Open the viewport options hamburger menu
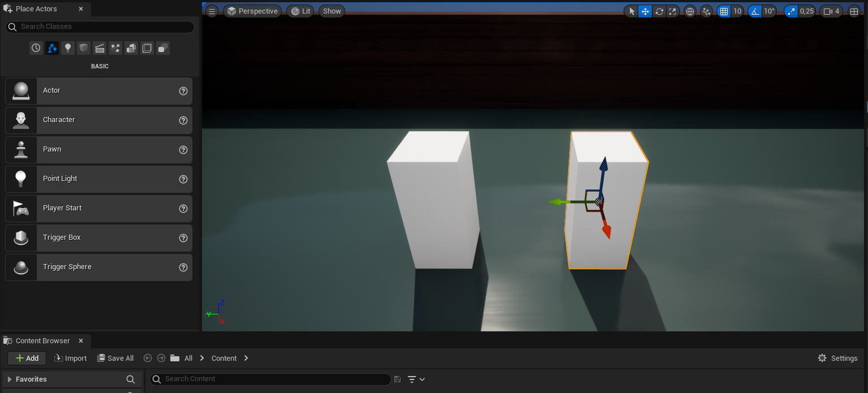Viewport: 868px width, 393px height. 212,11
